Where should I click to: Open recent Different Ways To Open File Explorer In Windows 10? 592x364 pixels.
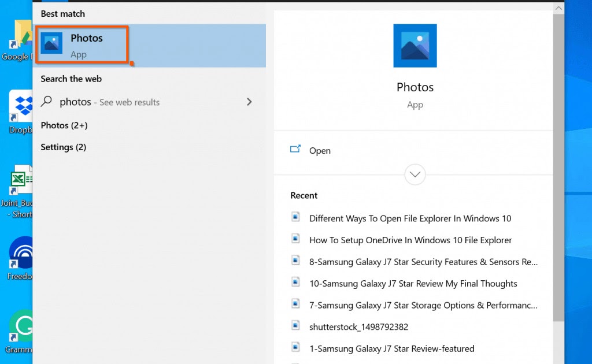click(x=410, y=218)
